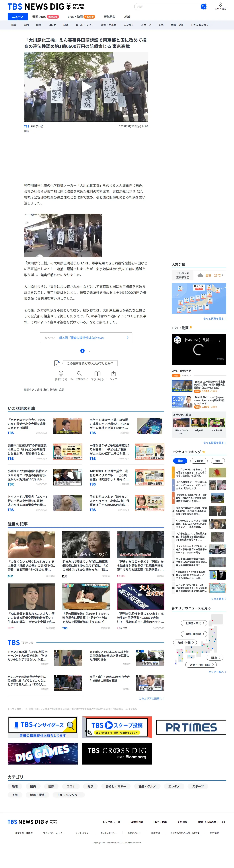Image resolution: width=234 pixels, height=868 pixels.
Task: Click the 速報 related tag
Action: pos(39,389)
